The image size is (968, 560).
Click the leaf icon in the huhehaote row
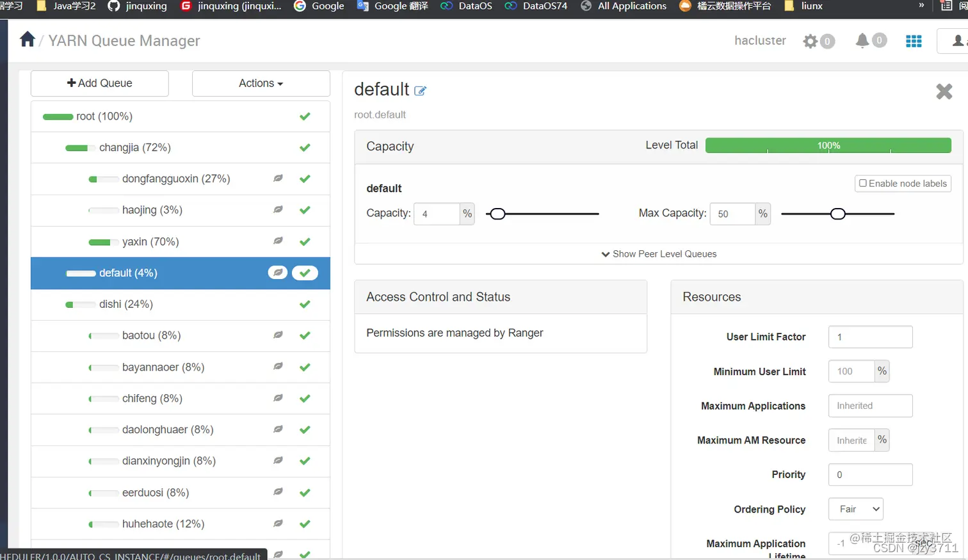pyautogui.click(x=278, y=524)
